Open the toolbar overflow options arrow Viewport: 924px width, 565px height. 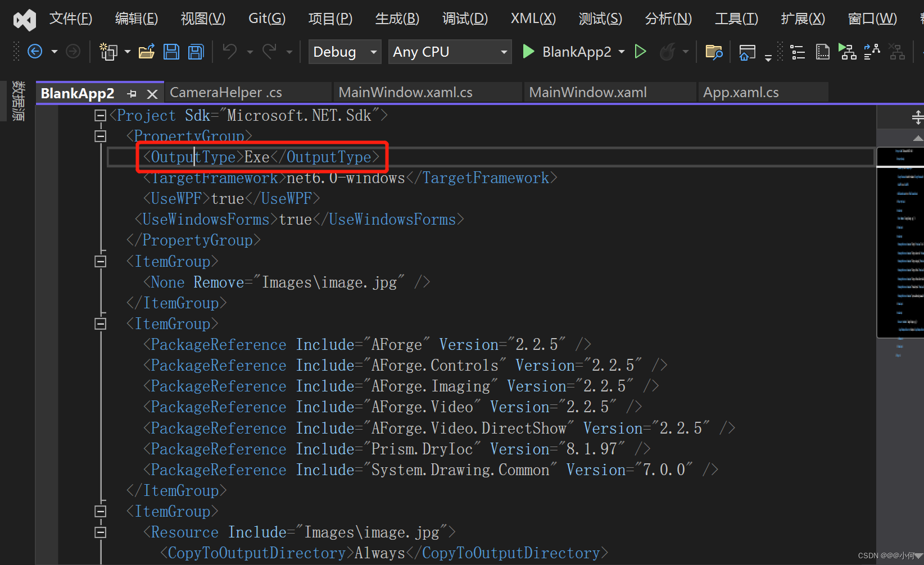click(x=768, y=57)
